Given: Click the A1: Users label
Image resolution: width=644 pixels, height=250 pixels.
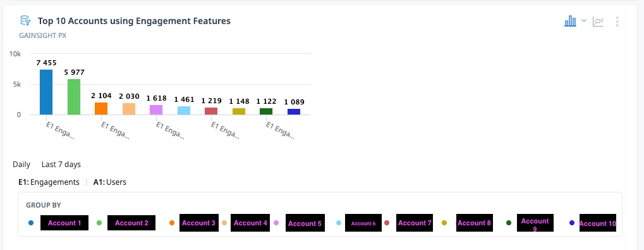Looking at the screenshot, I should pos(110,182).
